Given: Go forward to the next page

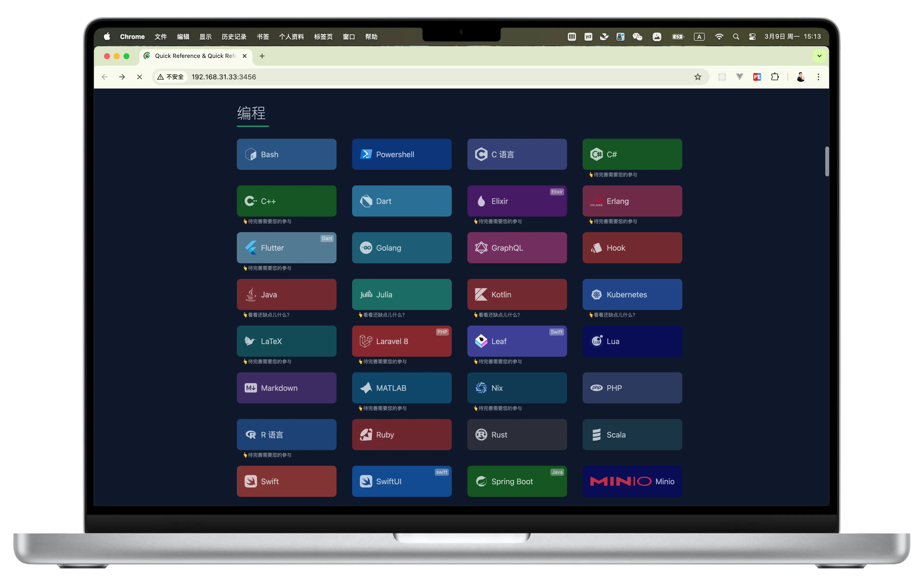Looking at the screenshot, I should coord(122,77).
